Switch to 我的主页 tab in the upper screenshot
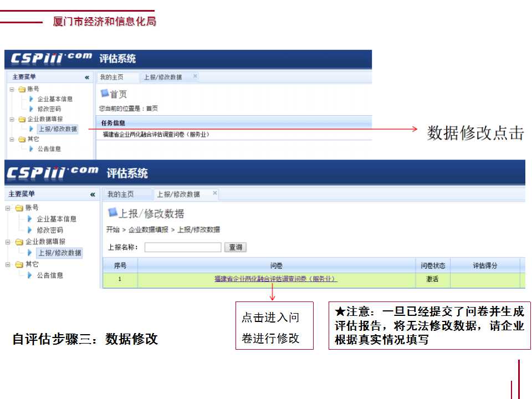The width and height of the screenshot is (532, 399). pos(111,78)
